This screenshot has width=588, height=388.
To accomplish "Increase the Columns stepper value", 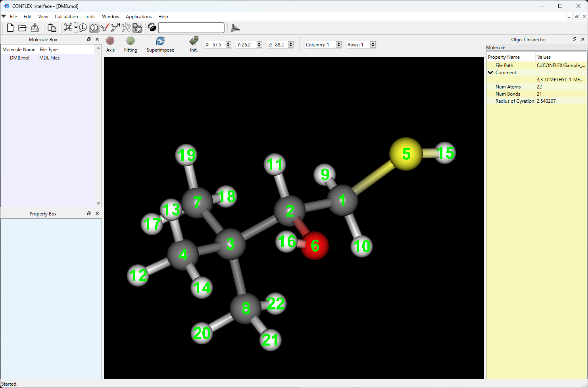I will [x=339, y=43].
